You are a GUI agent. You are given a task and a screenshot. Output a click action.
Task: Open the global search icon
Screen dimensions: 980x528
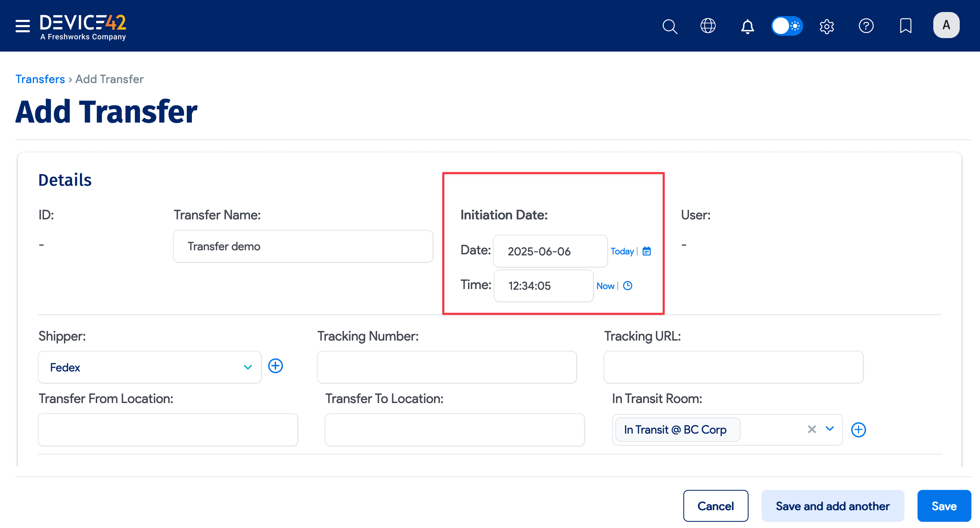(670, 26)
